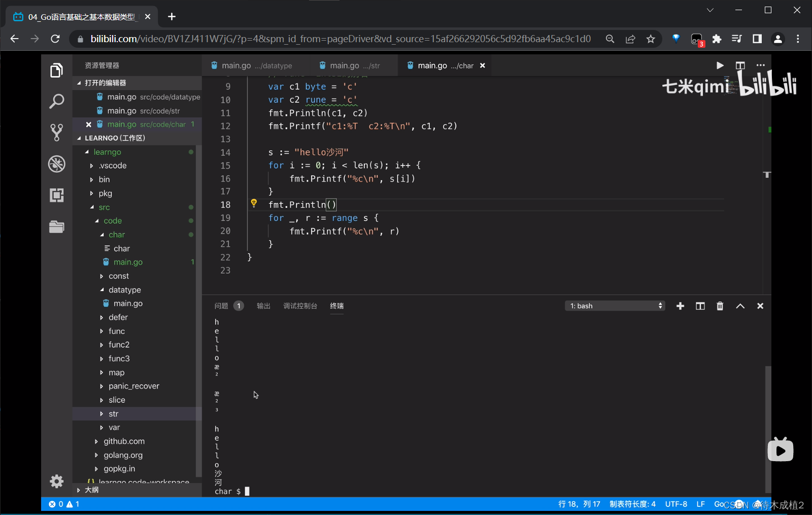Viewport: 812px width, 515px height.
Task: Close the main.go char editor tab
Action: (x=483, y=66)
